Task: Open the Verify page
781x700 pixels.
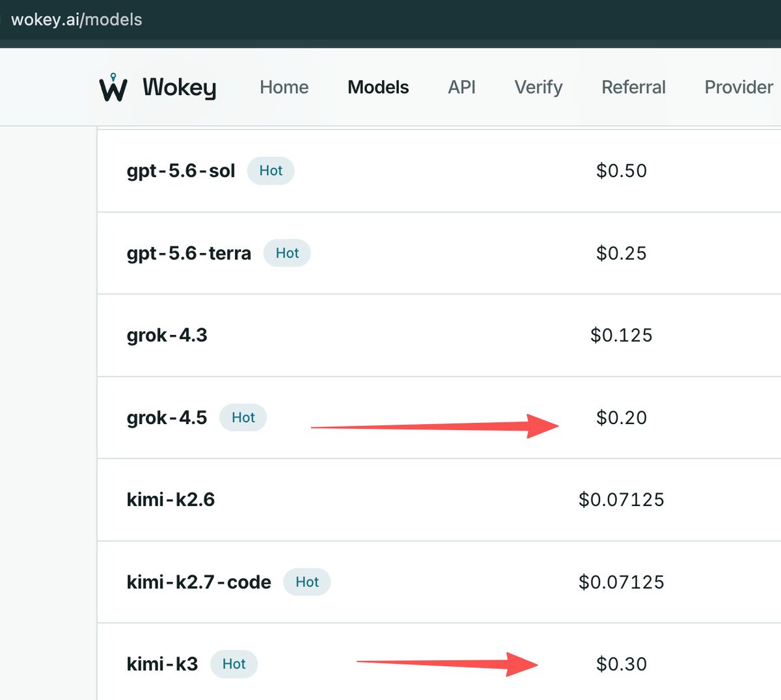Action: 538,88
